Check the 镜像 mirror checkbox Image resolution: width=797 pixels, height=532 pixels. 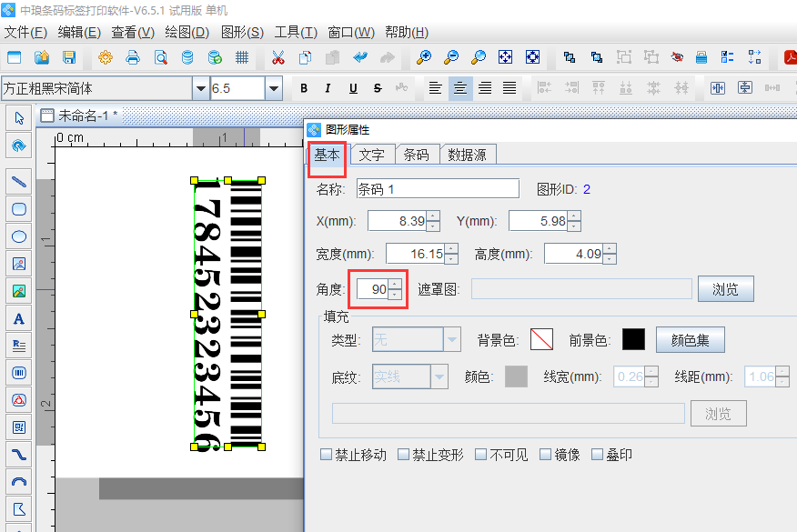point(545,455)
